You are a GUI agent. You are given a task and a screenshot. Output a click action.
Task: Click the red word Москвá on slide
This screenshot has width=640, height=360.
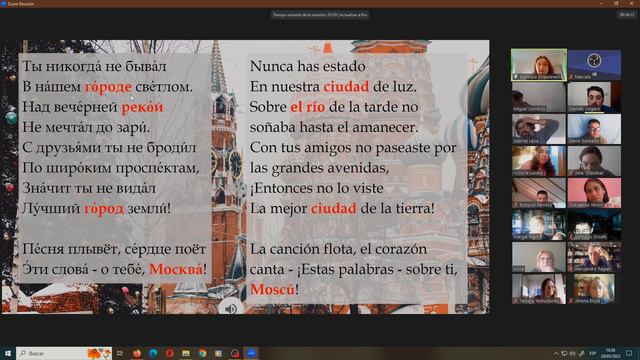(x=176, y=269)
